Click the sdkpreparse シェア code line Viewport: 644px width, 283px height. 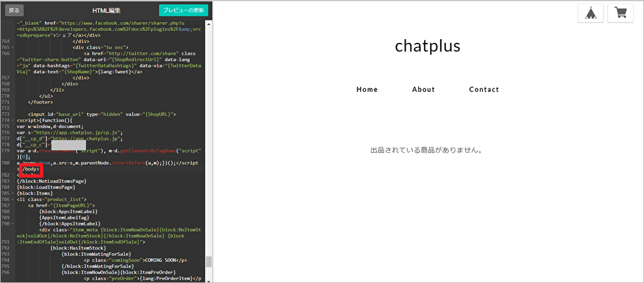click(58, 35)
